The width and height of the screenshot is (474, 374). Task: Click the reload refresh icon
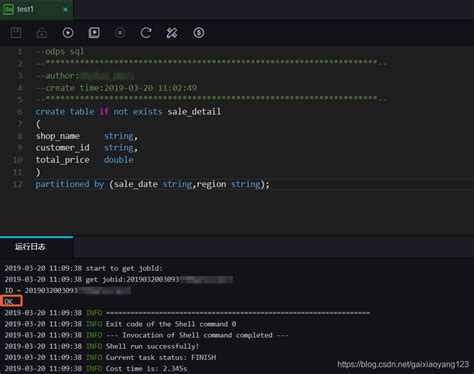[146, 33]
